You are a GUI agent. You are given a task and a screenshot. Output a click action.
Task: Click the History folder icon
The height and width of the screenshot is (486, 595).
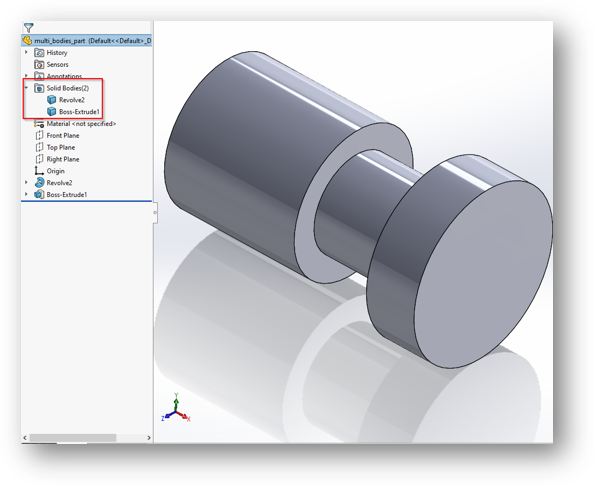(39, 52)
